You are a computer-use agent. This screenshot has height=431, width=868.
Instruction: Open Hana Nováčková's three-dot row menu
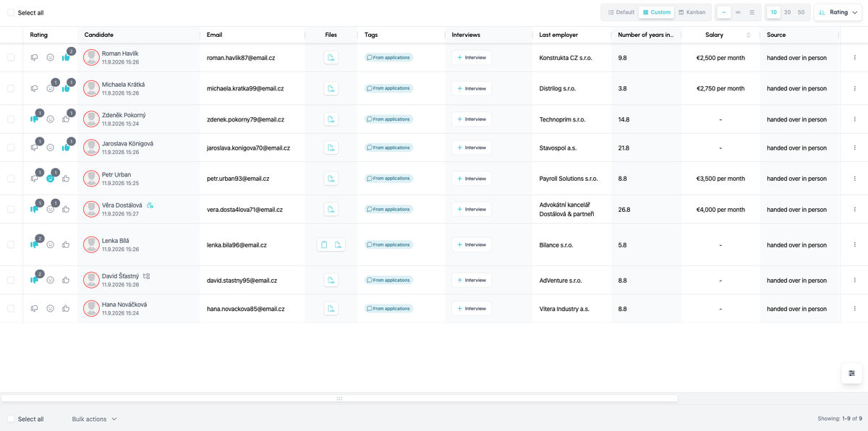coord(854,309)
